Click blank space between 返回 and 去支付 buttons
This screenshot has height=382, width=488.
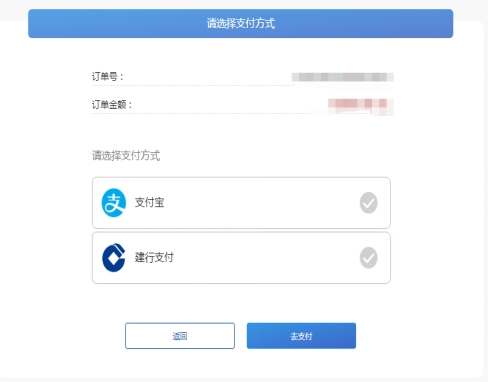click(x=241, y=336)
